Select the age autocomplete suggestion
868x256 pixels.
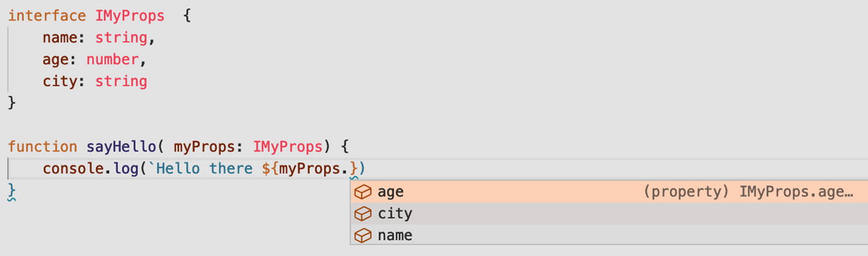(x=390, y=192)
